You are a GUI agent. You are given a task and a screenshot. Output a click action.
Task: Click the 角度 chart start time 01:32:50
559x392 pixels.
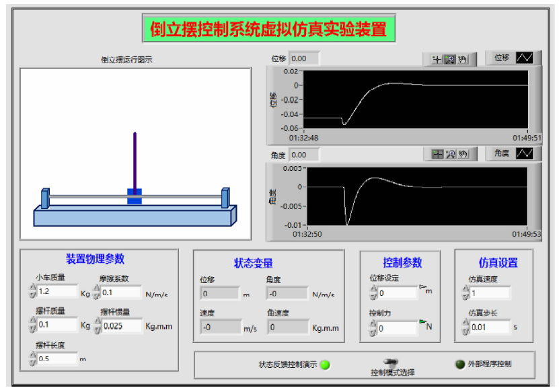pos(307,234)
